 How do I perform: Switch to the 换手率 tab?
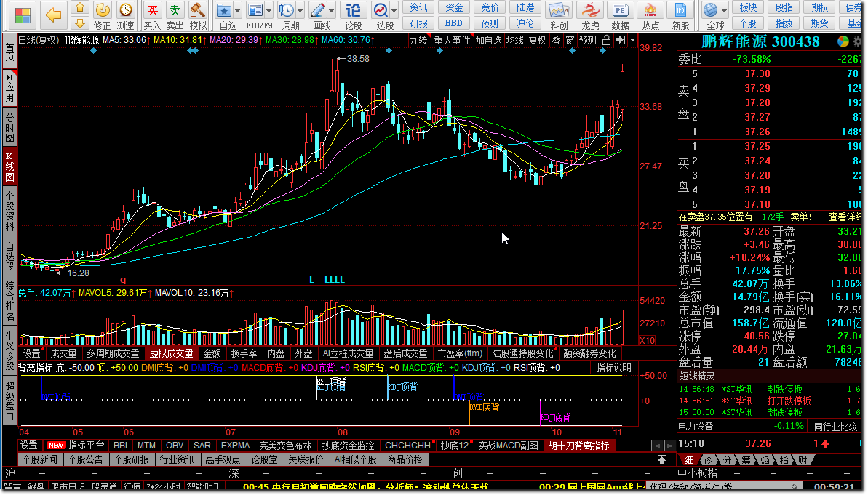(x=244, y=353)
